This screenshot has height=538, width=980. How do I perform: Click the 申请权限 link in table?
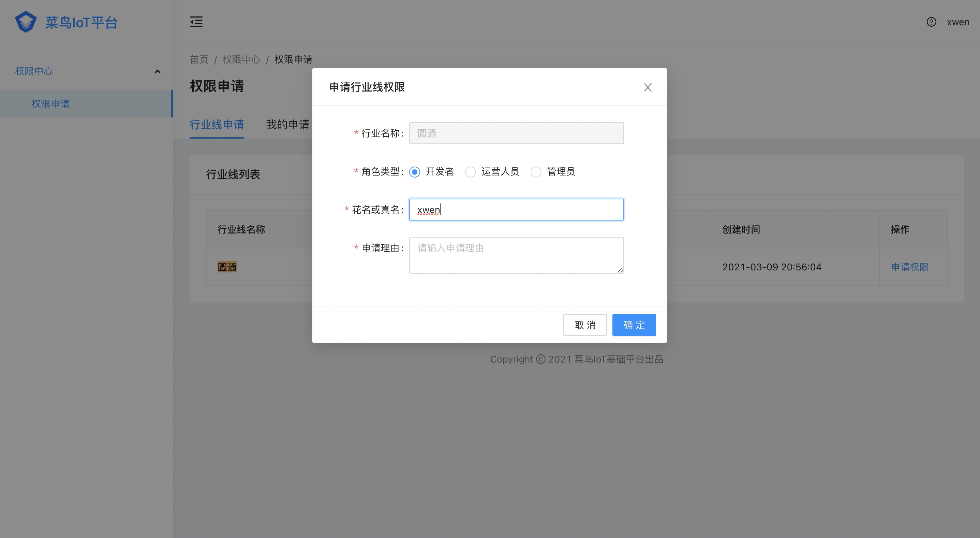910,267
